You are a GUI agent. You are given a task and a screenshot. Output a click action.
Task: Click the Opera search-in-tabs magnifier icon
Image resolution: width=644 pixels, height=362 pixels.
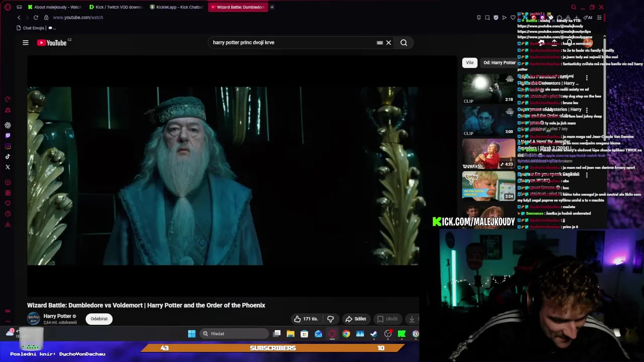click(x=574, y=7)
